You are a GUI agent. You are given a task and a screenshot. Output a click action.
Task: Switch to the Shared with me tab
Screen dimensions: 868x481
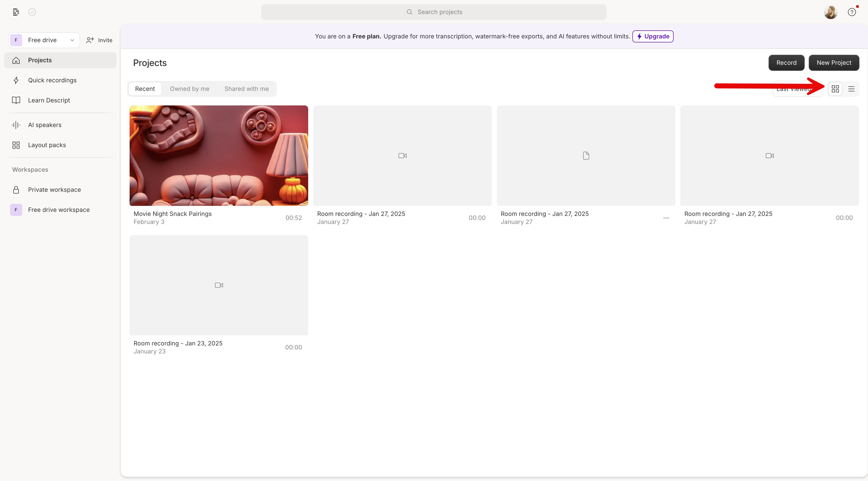click(x=246, y=89)
